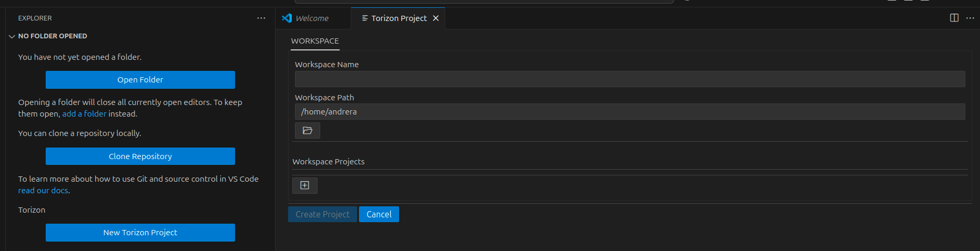The width and height of the screenshot is (980, 251).
Task: Select the WORKSPACE tab
Action: tap(315, 41)
